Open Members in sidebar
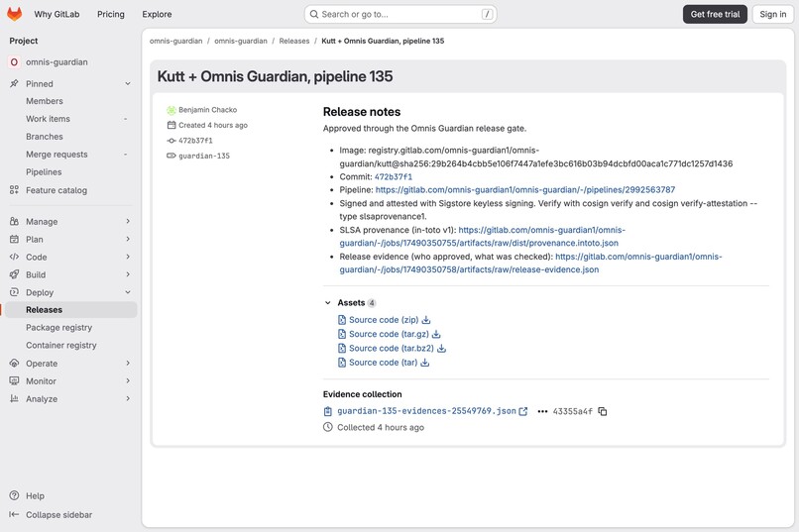This screenshot has height=532, width=799. point(45,101)
